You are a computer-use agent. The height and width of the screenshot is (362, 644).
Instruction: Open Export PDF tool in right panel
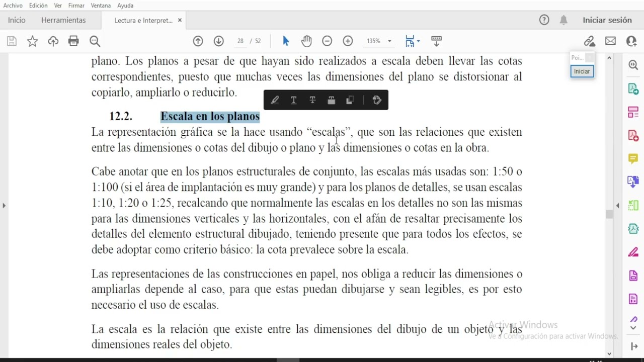coord(633,88)
